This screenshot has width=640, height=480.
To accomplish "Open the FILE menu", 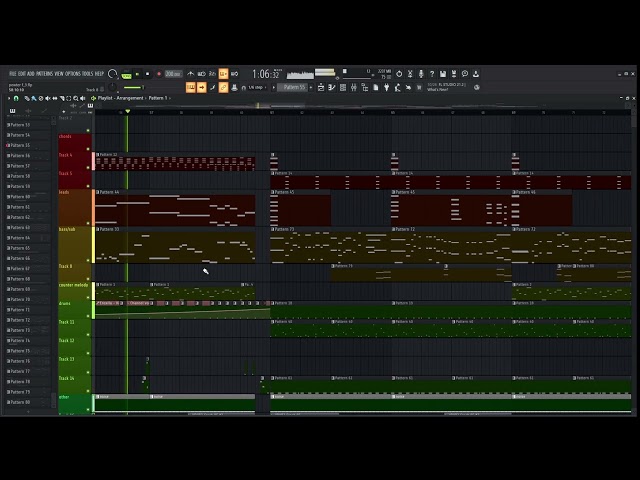I will pos(13,74).
